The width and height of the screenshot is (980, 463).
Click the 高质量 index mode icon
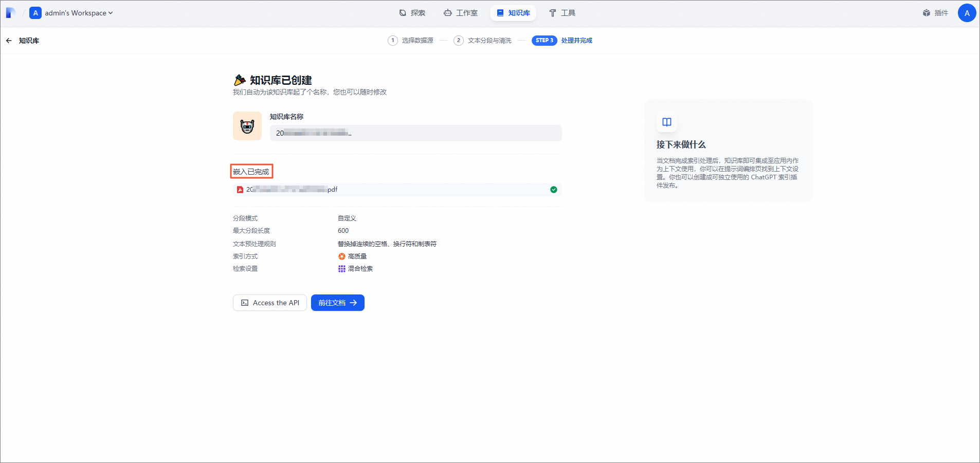coord(342,256)
